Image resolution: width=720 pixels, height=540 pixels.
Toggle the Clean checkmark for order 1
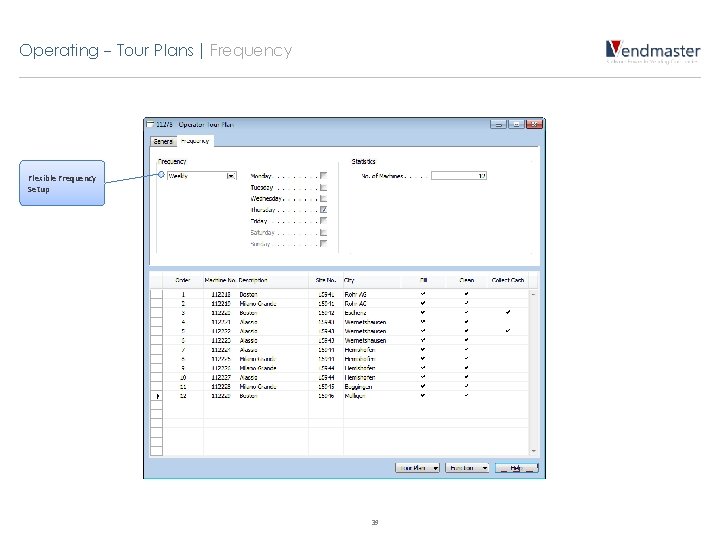pyautogui.click(x=467, y=294)
